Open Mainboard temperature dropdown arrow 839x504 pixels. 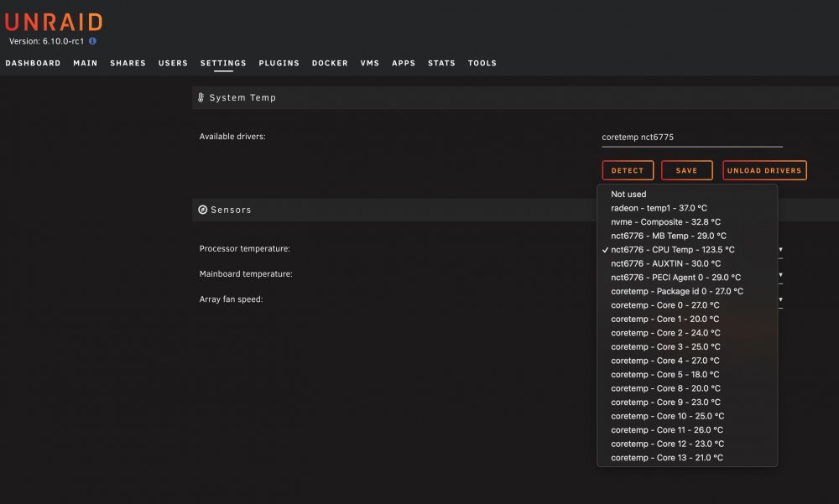[x=780, y=274]
